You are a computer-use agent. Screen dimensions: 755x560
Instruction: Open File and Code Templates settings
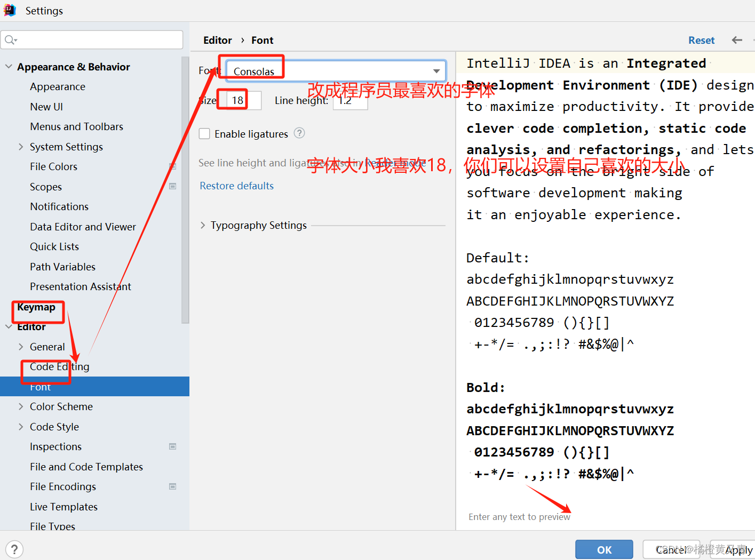click(86, 467)
